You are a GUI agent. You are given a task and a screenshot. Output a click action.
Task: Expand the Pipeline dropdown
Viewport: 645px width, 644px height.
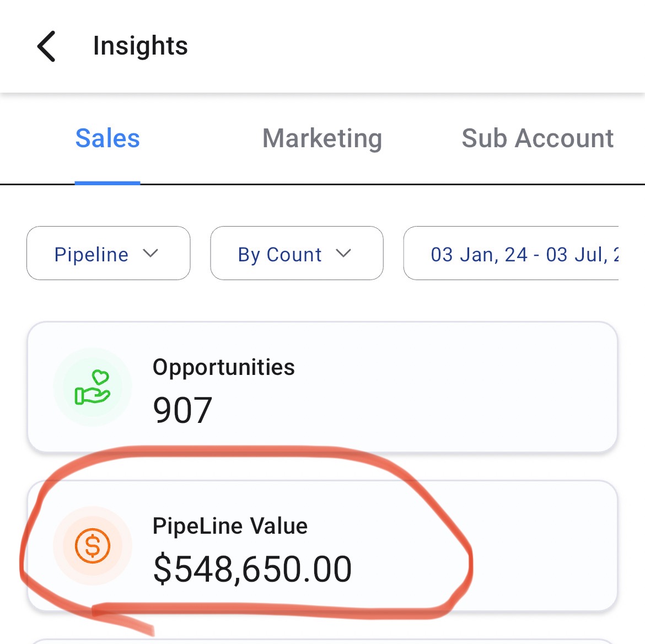[109, 253]
